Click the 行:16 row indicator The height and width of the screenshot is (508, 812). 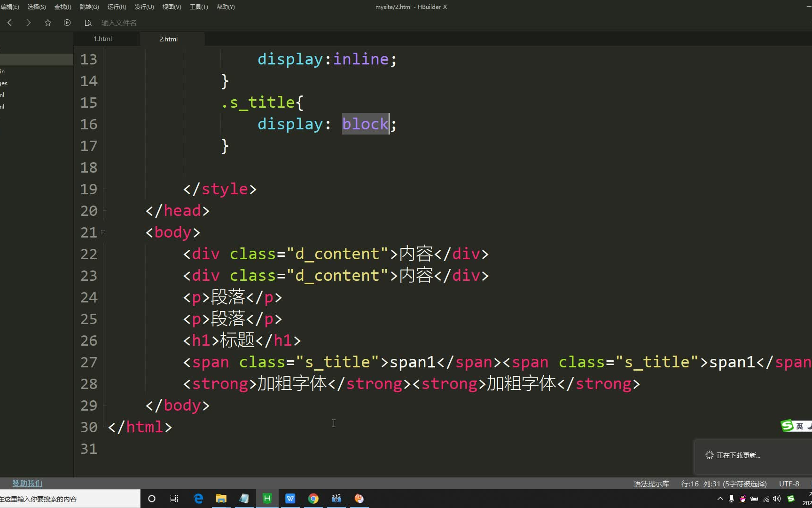690,484
